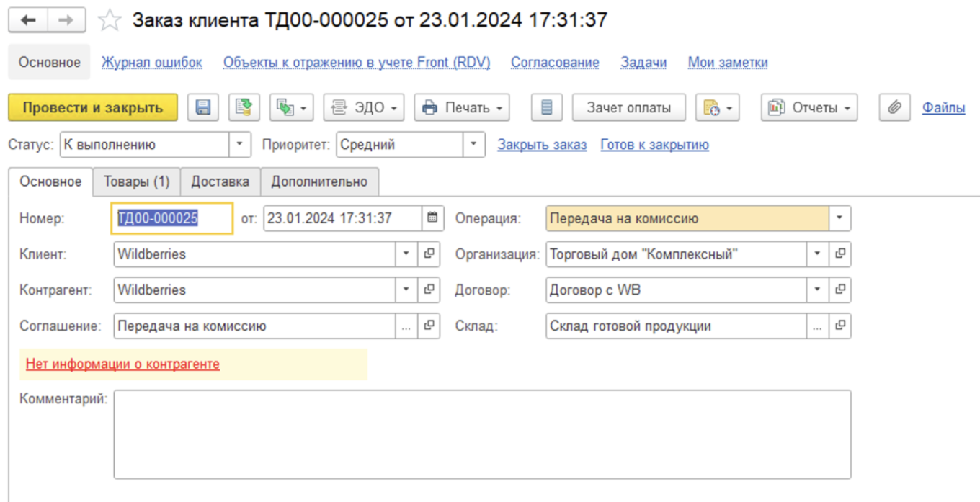
Task: Open the create-based-on icon menu
Action: tap(292, 108)
